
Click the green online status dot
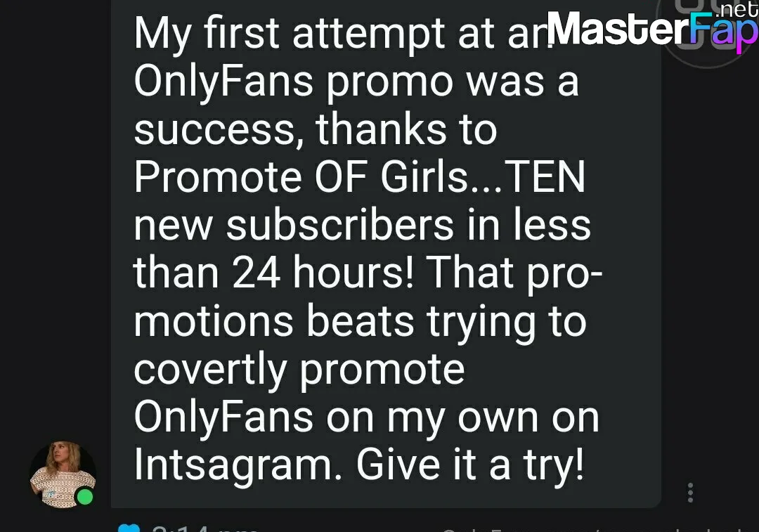pyautogui.click(x=85, y=497)
